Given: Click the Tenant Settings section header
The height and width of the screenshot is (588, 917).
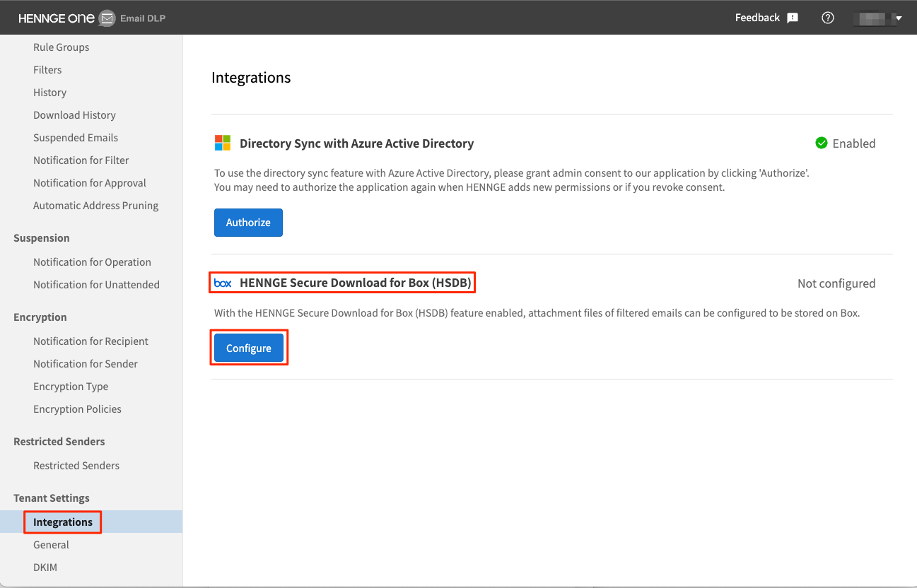Looking at the screenshot, I should coord(52,498).
